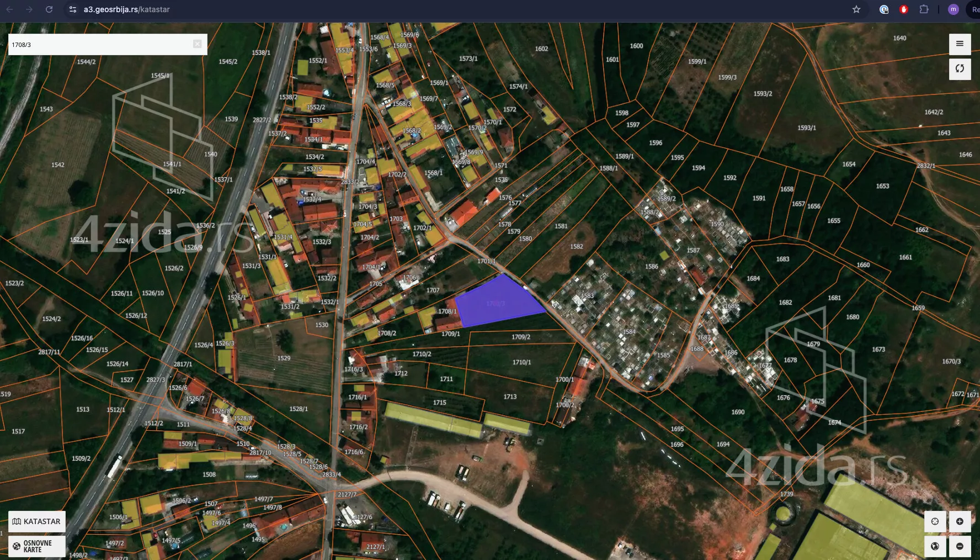Go back in browser history
Image resolution: width=980 pixels, height=560 pixels.
tap(9, 9)
